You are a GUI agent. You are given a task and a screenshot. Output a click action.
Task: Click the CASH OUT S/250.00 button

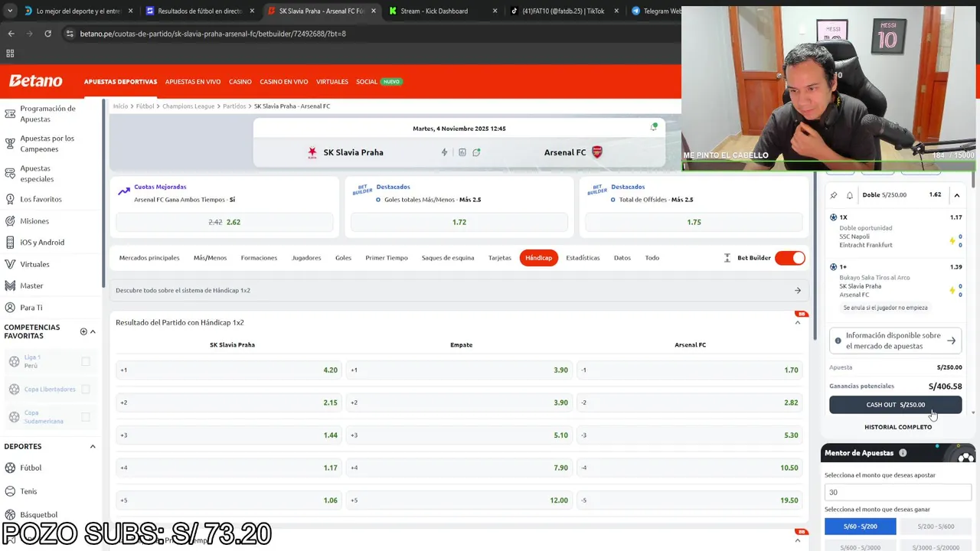pyautogui.click(x=896, y=405)
